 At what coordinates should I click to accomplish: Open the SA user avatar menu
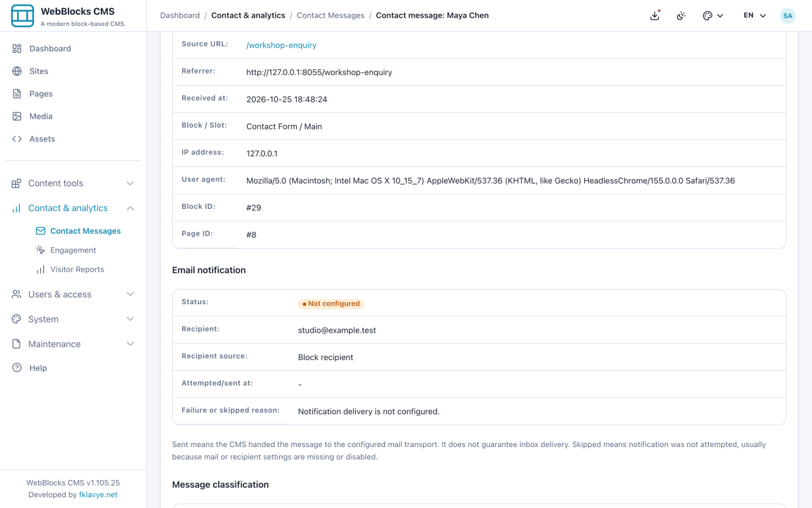coord(788,16)
